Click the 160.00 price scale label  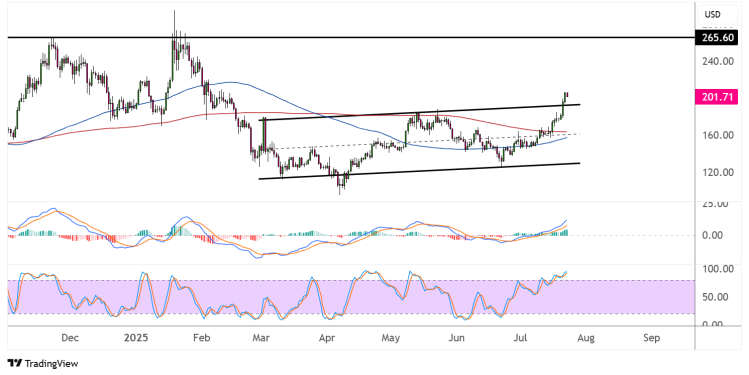[718, 135]
